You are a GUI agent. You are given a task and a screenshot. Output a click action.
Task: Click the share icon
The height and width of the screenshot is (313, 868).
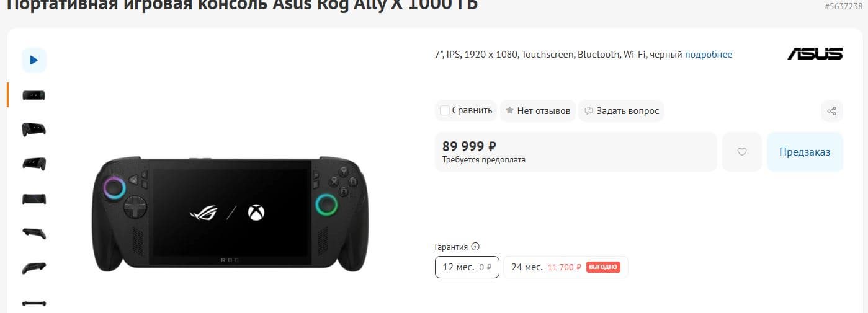pos(831,111)
